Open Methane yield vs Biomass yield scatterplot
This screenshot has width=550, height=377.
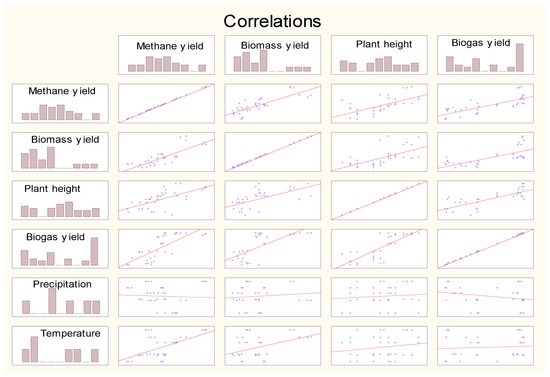pyautogui.click(x=273, y=103)
